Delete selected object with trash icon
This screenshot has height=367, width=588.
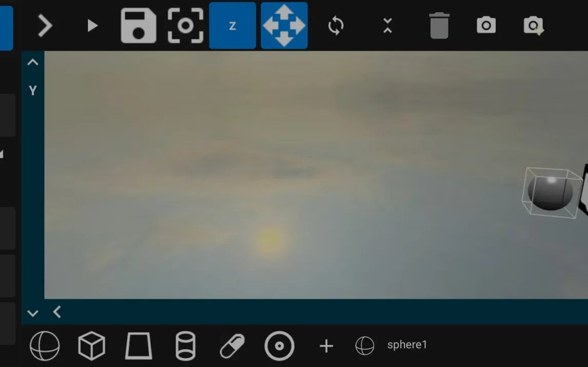439,26
